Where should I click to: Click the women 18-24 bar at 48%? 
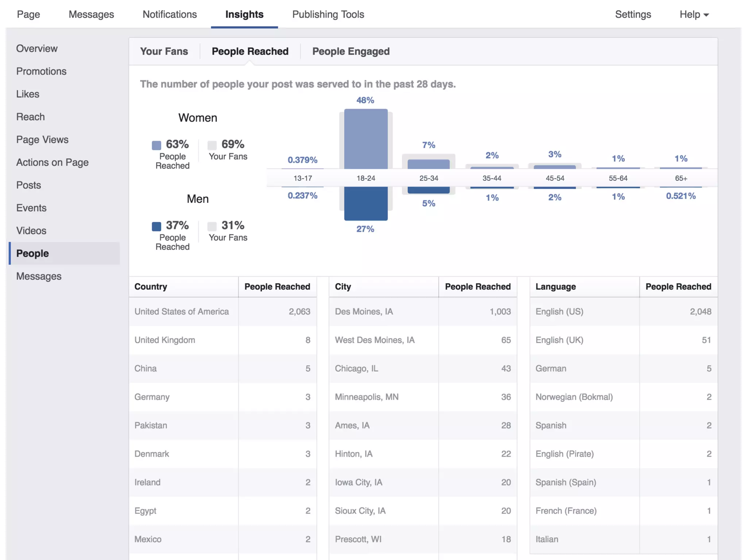coord(365,139)
